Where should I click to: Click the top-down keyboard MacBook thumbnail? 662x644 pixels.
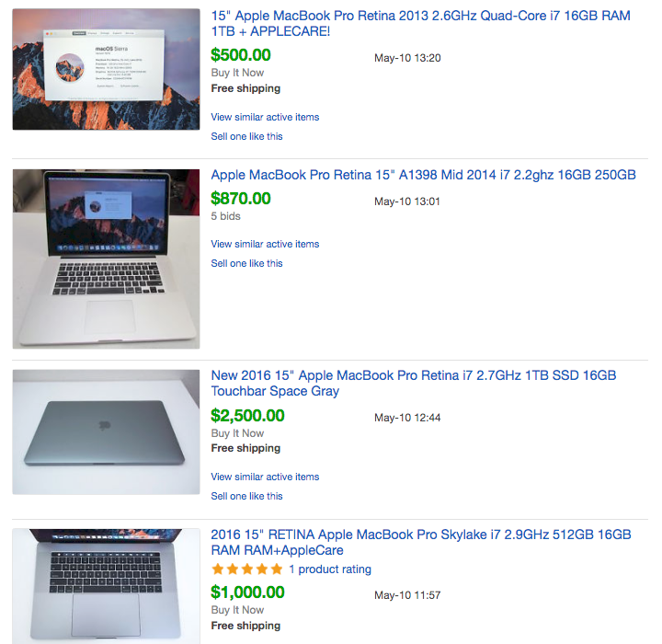(106, 586)
